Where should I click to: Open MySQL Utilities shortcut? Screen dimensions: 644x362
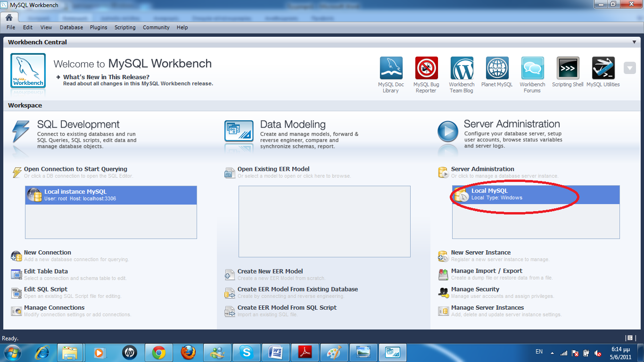(603, 68)
